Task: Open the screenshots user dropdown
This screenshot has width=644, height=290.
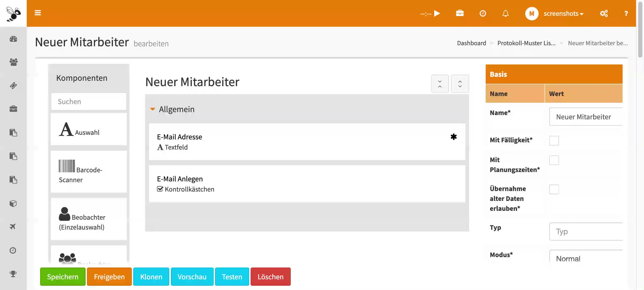Action: (563, 13)
